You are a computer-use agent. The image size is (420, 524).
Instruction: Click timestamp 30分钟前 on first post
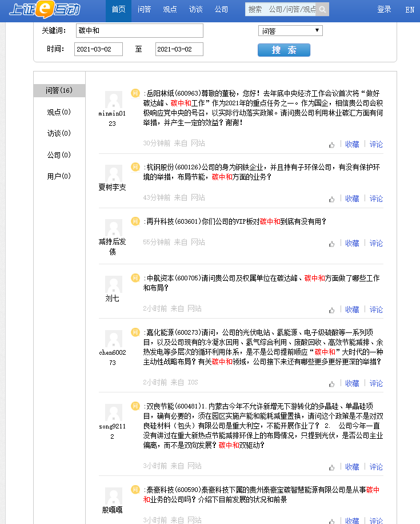tap(157, 144)
